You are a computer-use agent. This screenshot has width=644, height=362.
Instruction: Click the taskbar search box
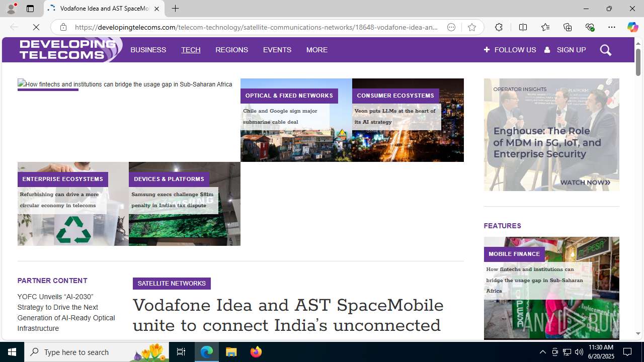[97, 352]
